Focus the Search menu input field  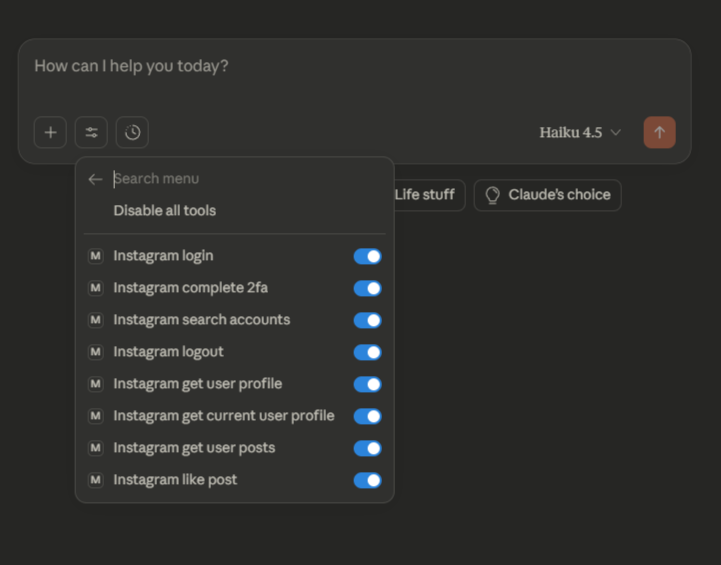(x=248, y=179)
